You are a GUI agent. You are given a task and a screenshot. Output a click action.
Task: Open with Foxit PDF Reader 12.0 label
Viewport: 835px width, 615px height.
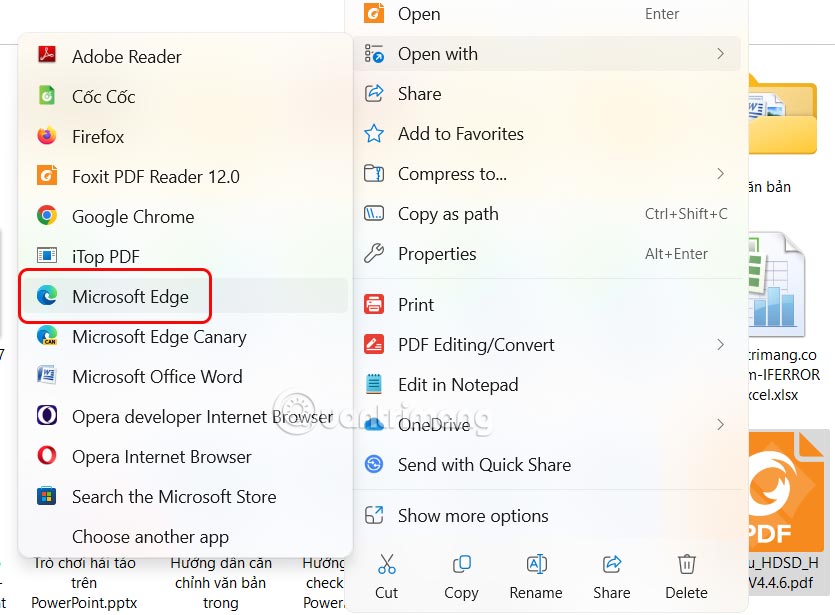[x=156, y=176]
